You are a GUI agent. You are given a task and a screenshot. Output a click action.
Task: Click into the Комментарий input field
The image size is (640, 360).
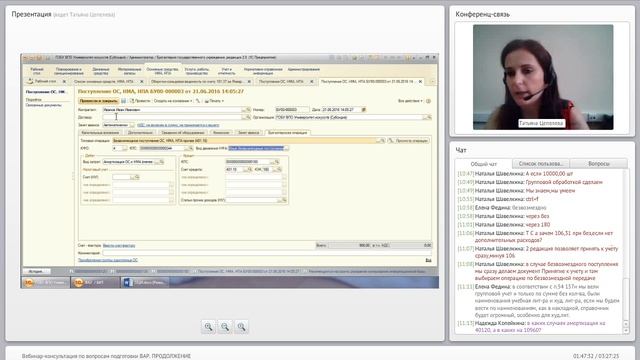coord(267,253)
